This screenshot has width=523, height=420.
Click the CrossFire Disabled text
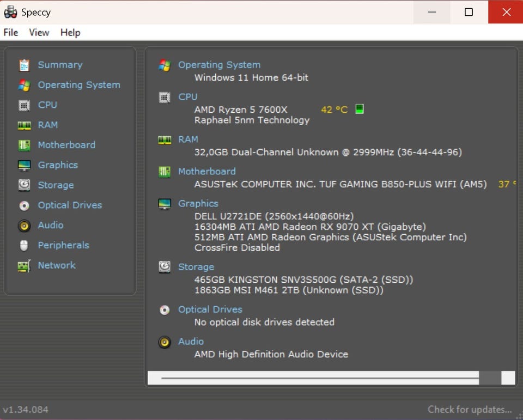click(x=237, y=247)
